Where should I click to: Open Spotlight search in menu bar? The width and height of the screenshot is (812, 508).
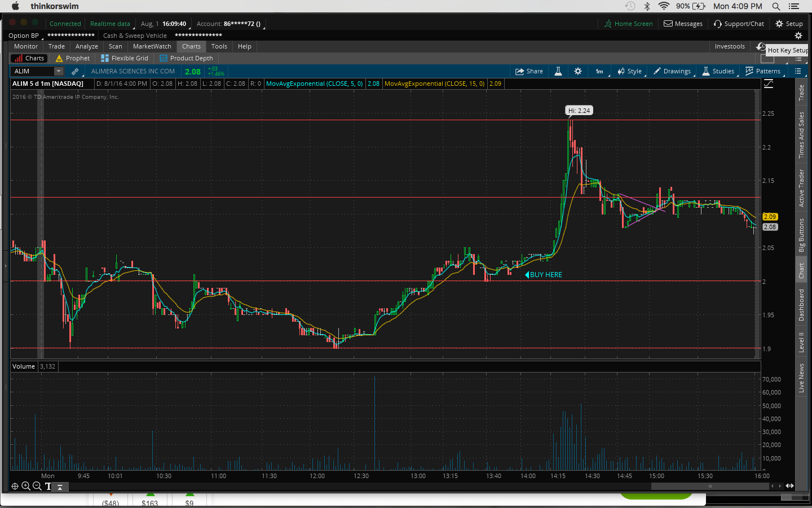pyautogui.click(x=776, y=6)
